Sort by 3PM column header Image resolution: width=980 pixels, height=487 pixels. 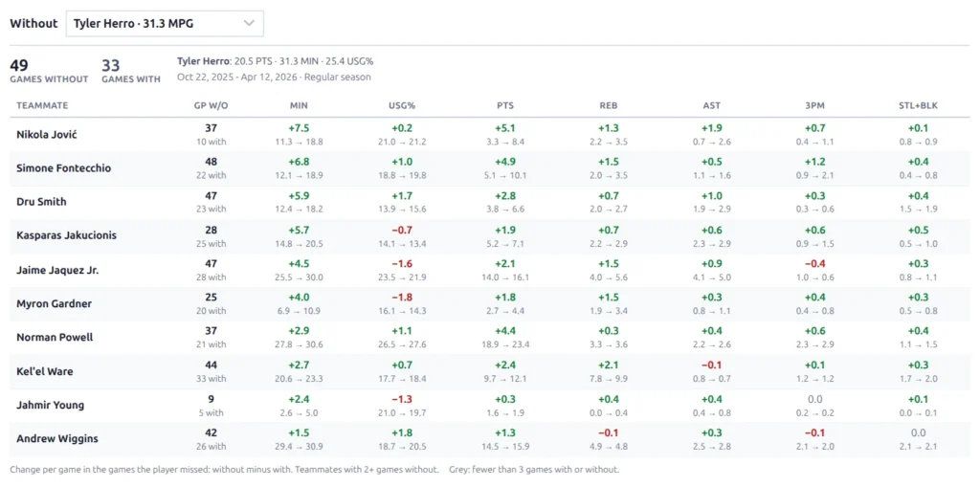coord(815,105)
